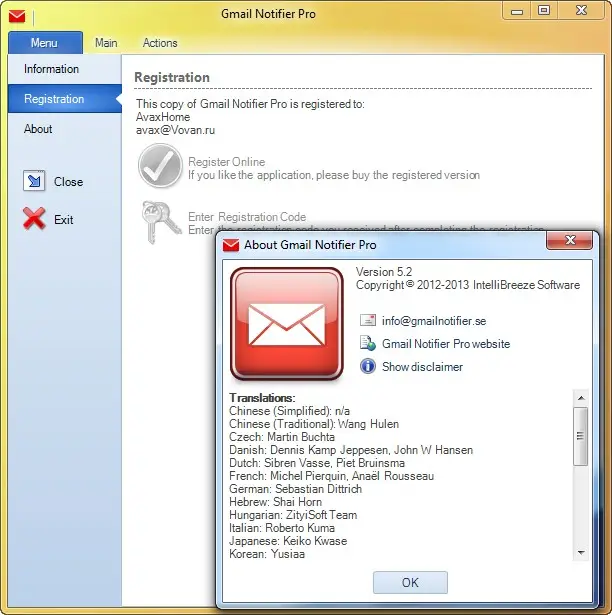Click 'Japanese: Keiko Kwase' line
This screenshot has height=615, width=612.
pos(288,541)
